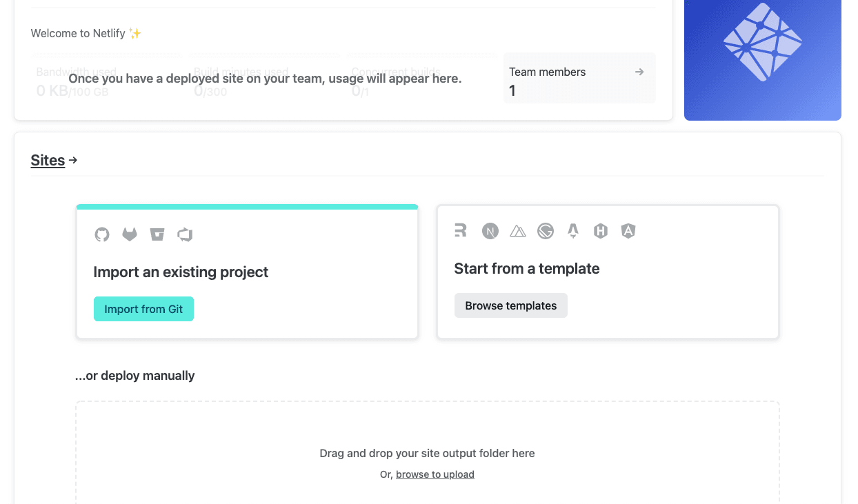The width and height of the screenshot is (858, 504).
Task: Click the Azure DevOps icon
Action: 185,234
